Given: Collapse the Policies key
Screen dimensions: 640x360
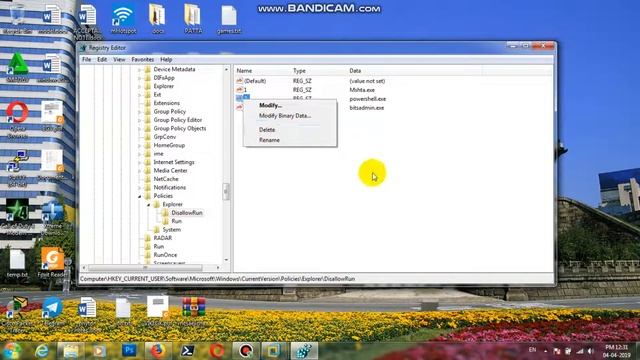Looking at the screenshot, I should (x=140, y=196).
